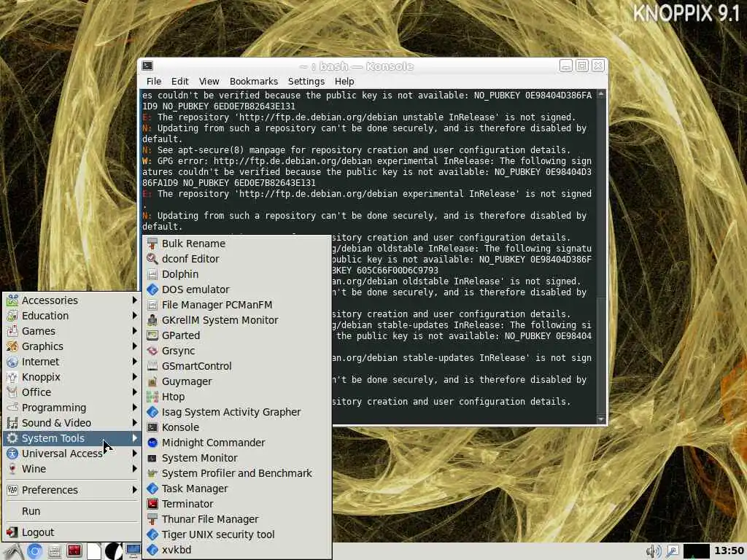Screen dimensions: 747x560
Task: Click the file manager taskbar launcher
Action: pos(54,551)
